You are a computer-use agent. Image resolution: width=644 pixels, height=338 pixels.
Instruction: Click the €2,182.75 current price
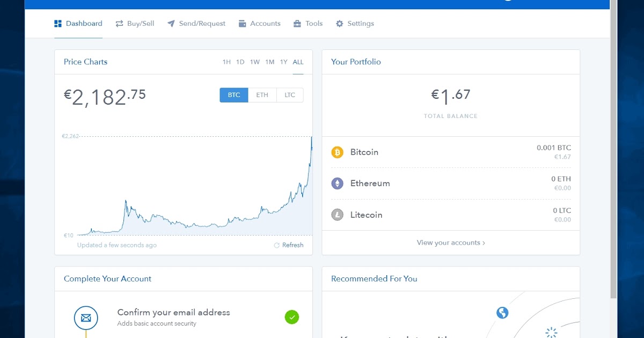[x=105, y=97]
